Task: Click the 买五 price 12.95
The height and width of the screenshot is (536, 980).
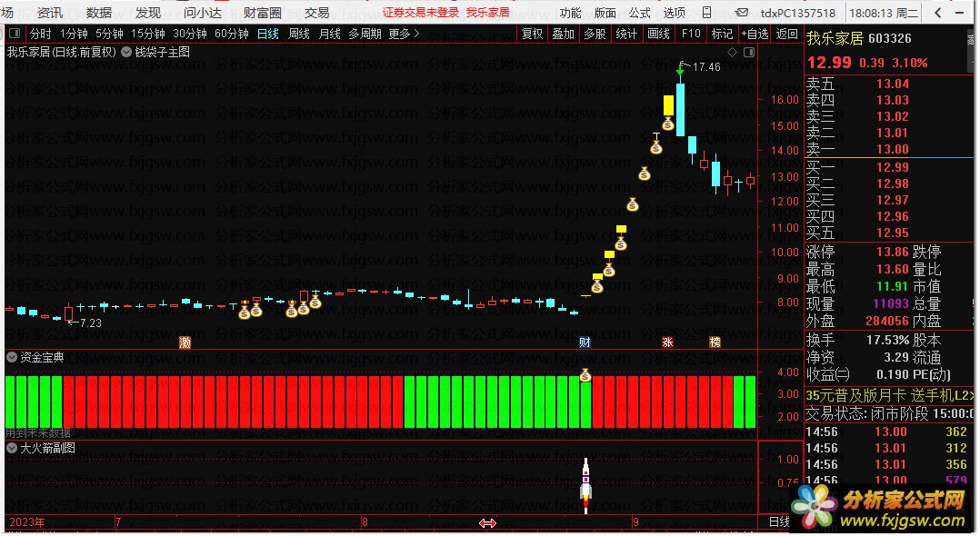Action: (x=893, y=233)
